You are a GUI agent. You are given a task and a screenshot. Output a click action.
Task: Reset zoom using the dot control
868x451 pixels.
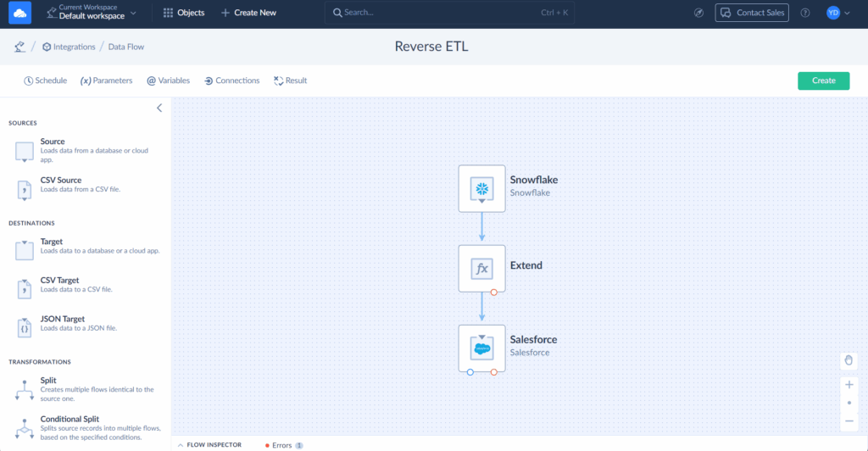[x=849, y=403]
